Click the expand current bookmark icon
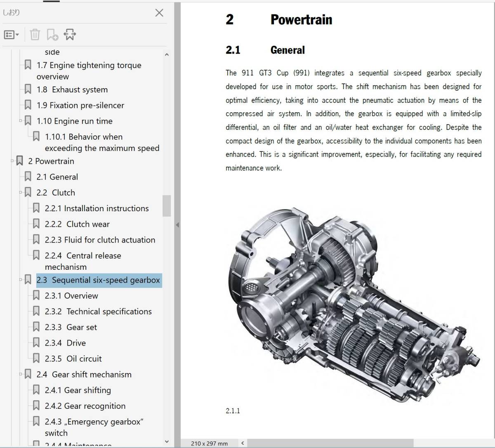495x448 pixels. click(70, 35)
